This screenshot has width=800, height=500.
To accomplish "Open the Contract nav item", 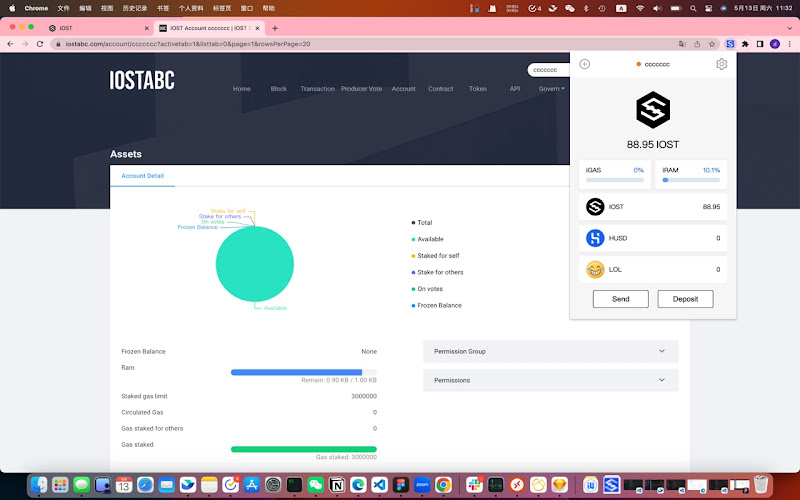I will pos(441,89).
